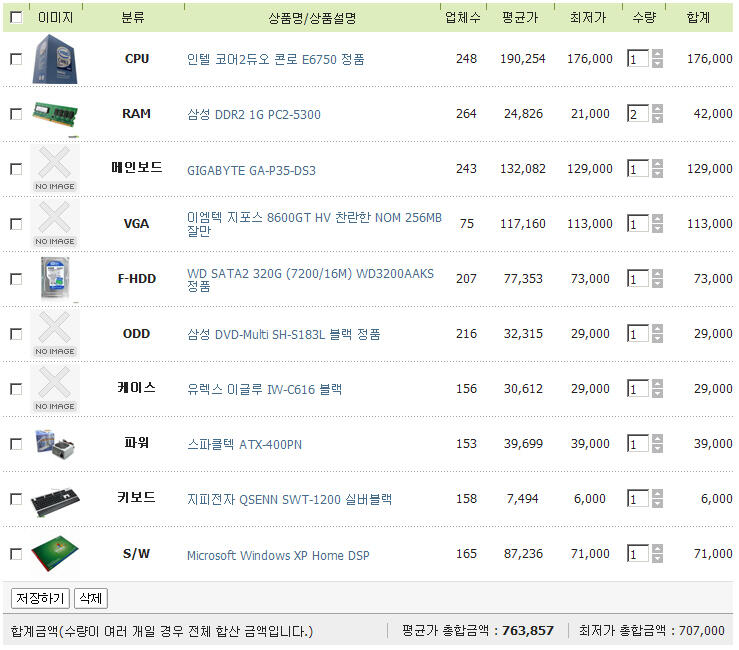Image resolution: width=739 pixels, height=650 pixels.
Task: Select the VGA row checkbox
Action: (16, 224)
